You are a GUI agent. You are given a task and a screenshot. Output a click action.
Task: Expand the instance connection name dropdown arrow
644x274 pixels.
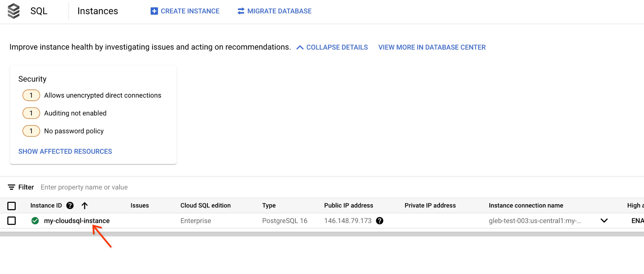604,221
